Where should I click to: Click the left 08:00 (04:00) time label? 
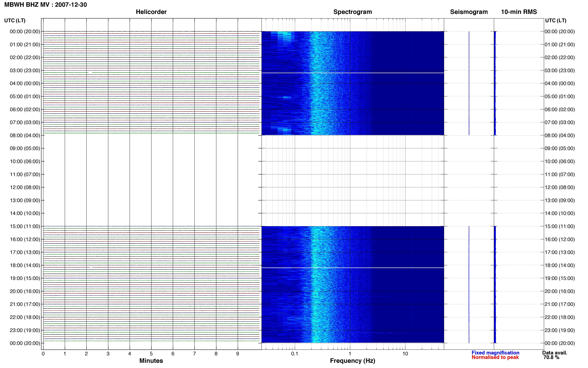point(25,136)
